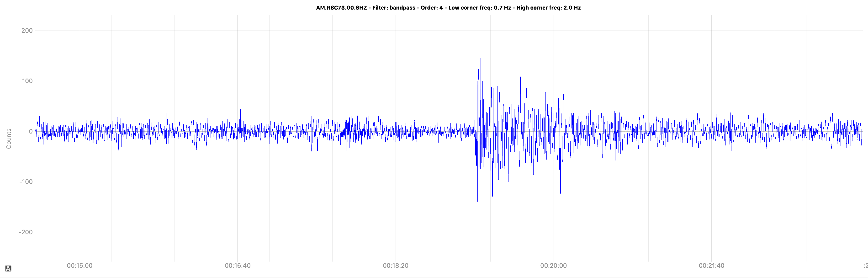The image size is (868, 278).
Task: Click the "A" autoscale icon below the y-axis
Action: 8,268
